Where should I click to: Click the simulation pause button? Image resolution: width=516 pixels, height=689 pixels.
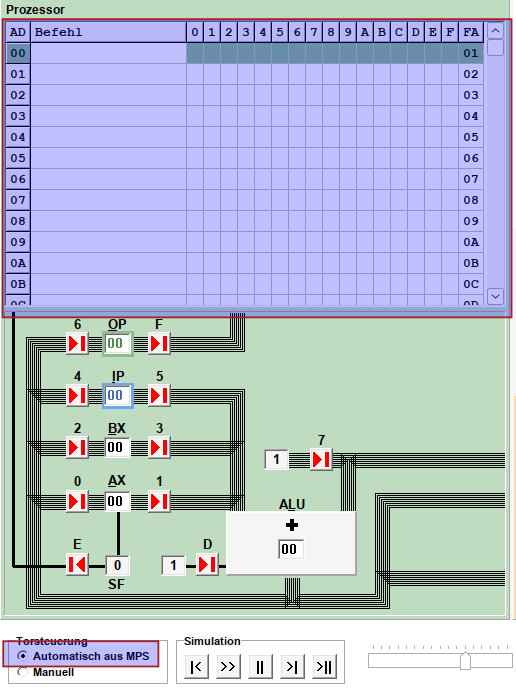coord(260,667)
